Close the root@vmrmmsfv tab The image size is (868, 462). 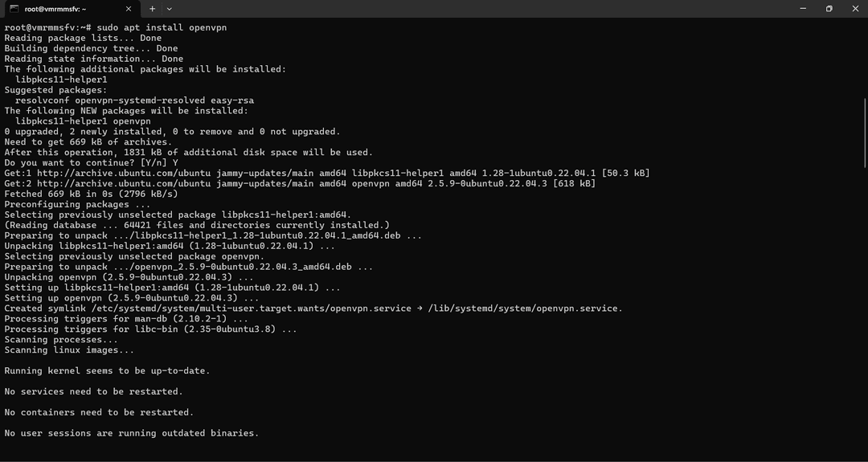129,9
